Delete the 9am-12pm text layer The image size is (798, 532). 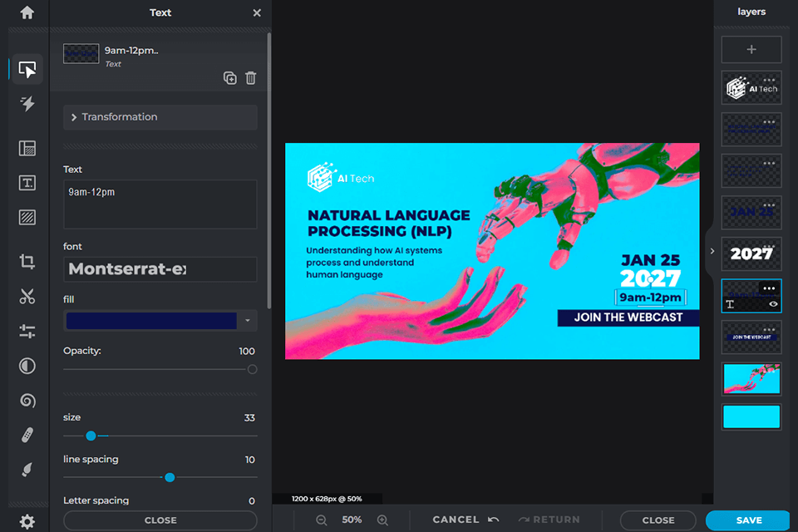coord(250,78)
